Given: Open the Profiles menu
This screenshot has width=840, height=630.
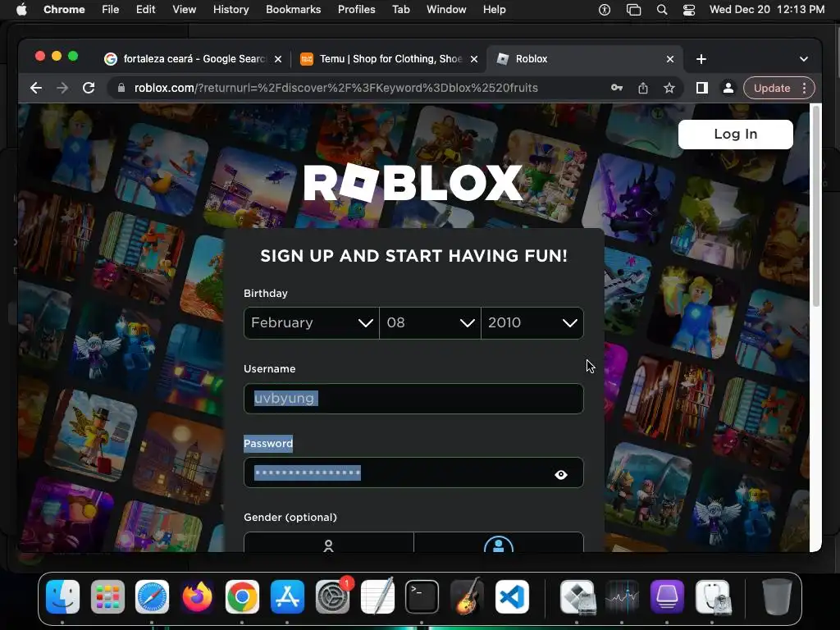Looking at the screenshot, I should pyautogui.click(x=356, y=9).
